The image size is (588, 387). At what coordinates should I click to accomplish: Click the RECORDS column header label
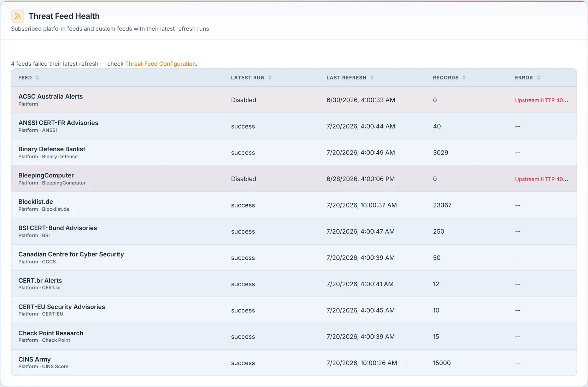point(446,78)
